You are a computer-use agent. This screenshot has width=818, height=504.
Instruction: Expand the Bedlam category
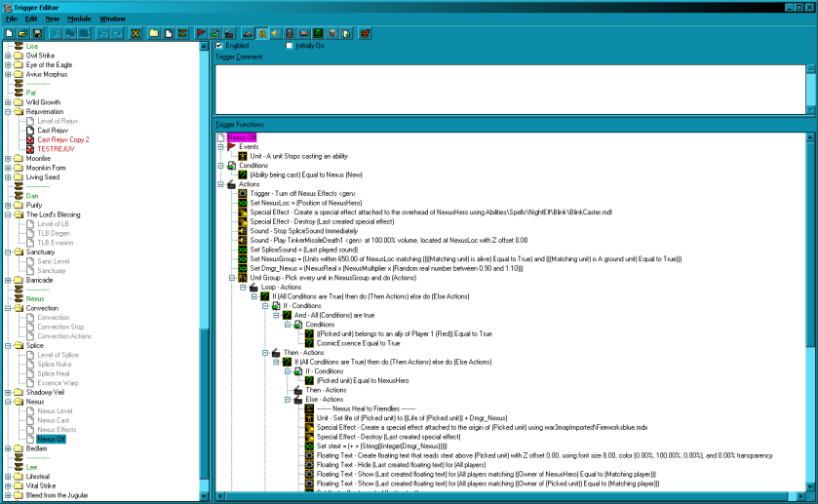coord(8,448)
